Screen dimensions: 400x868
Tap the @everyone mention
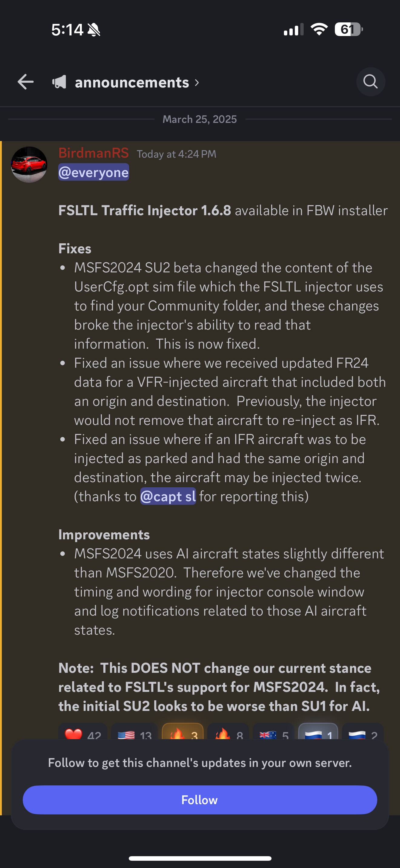[x=93, y=172]
